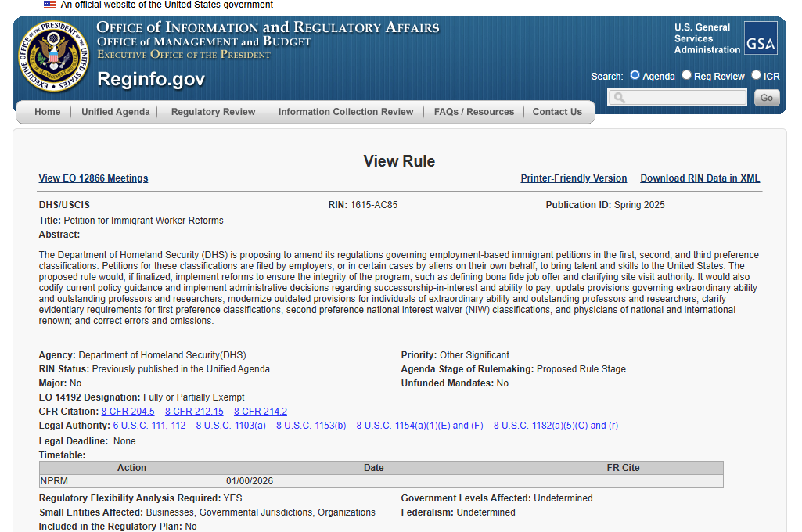Focus the search text field
Image resolution: width=802 pixels, height=532 pixels.
677,98
